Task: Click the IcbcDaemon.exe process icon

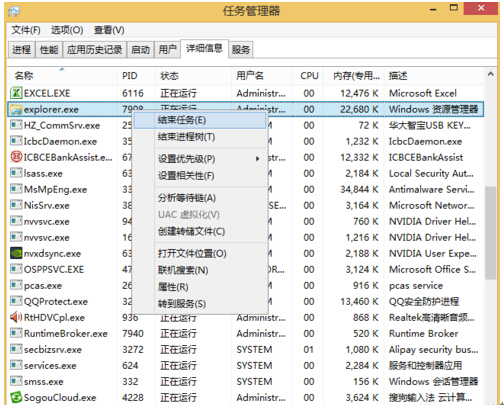Action: [16, 141]
